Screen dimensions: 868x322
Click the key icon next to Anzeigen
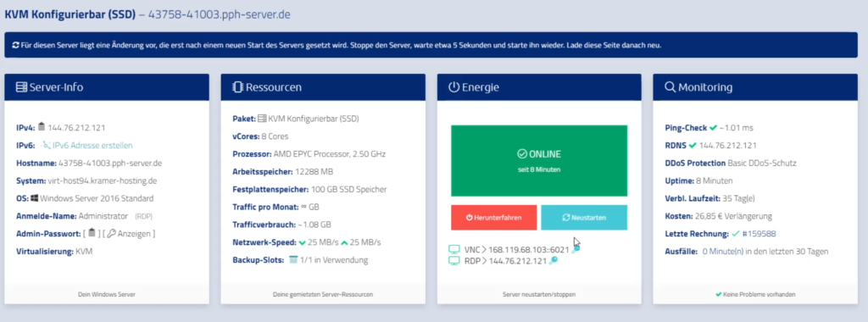[x=111, y=234]
